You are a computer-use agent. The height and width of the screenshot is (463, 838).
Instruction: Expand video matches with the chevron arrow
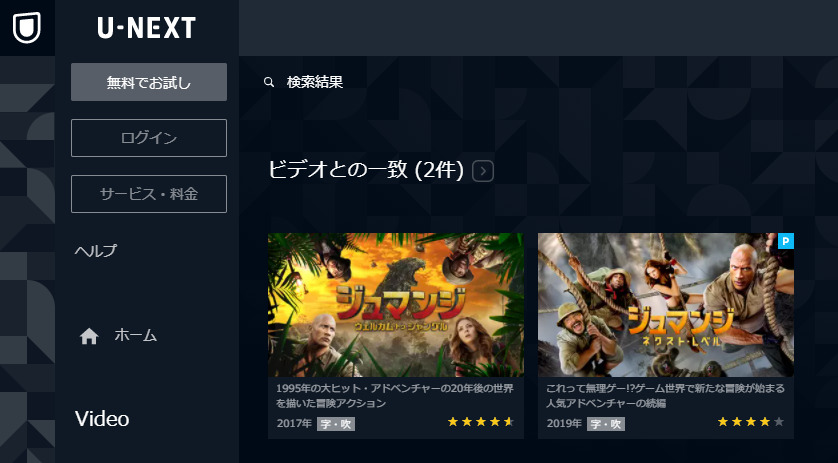[483, 171]
